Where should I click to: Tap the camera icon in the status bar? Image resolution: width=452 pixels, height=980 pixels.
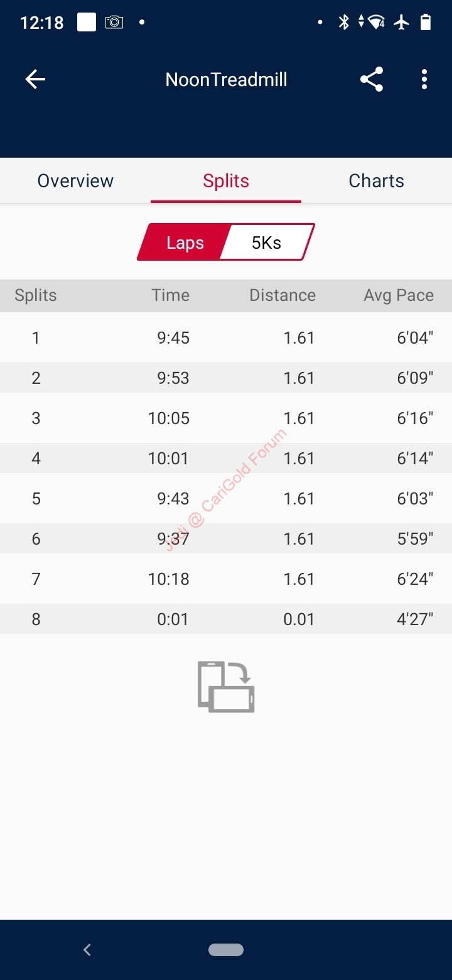[114, 23]
